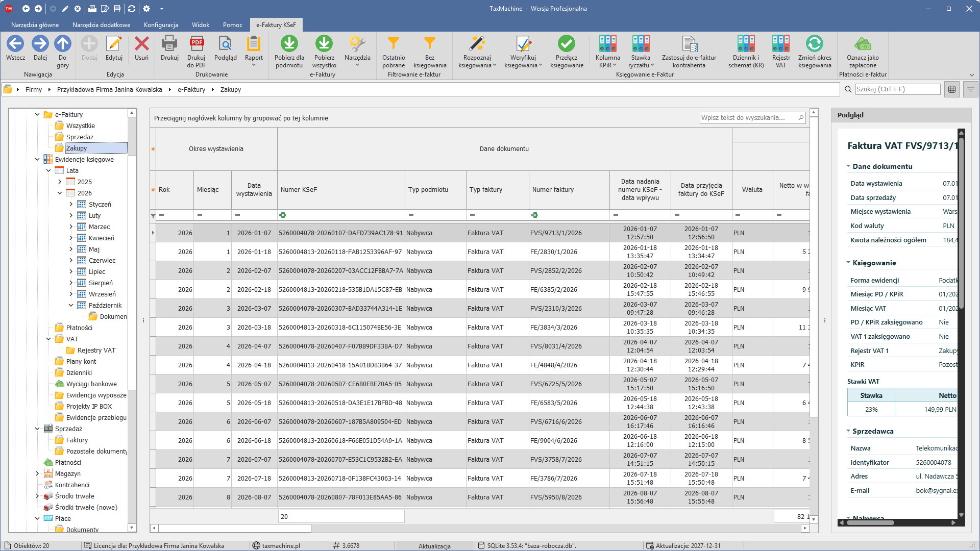Click the Dalej forward navigation icon
This screenshot has width=980, height=551.
pos(40,44)
